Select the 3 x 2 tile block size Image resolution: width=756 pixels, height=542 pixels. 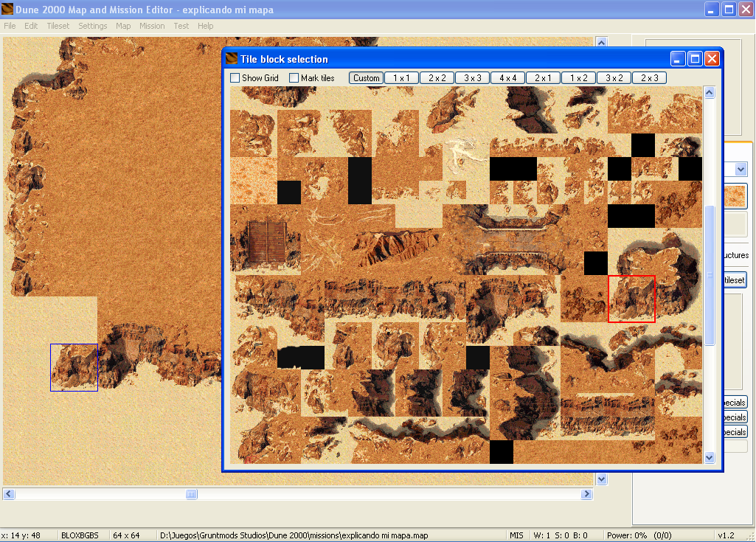tap(614, 77)
